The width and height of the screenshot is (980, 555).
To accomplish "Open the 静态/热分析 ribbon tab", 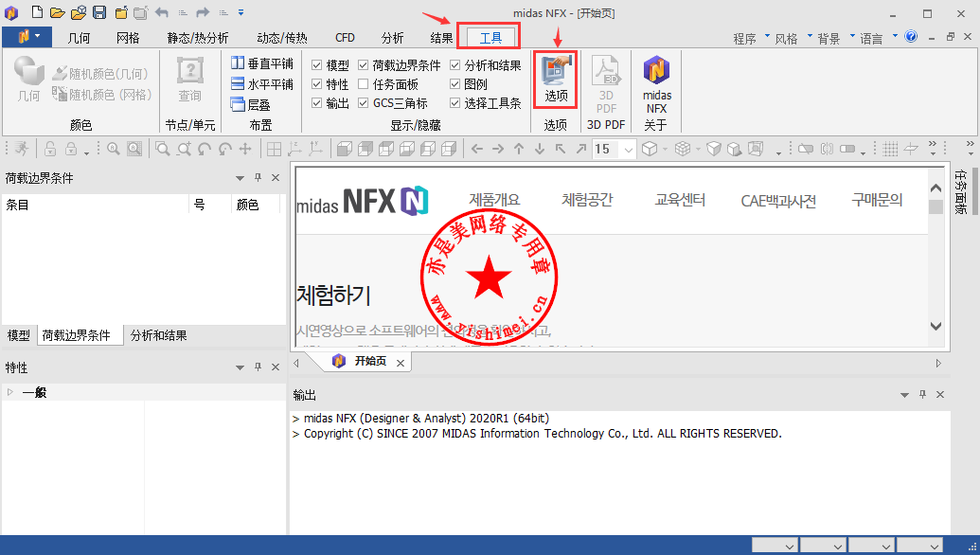I will pyautogui.click(x=198, y=38).
